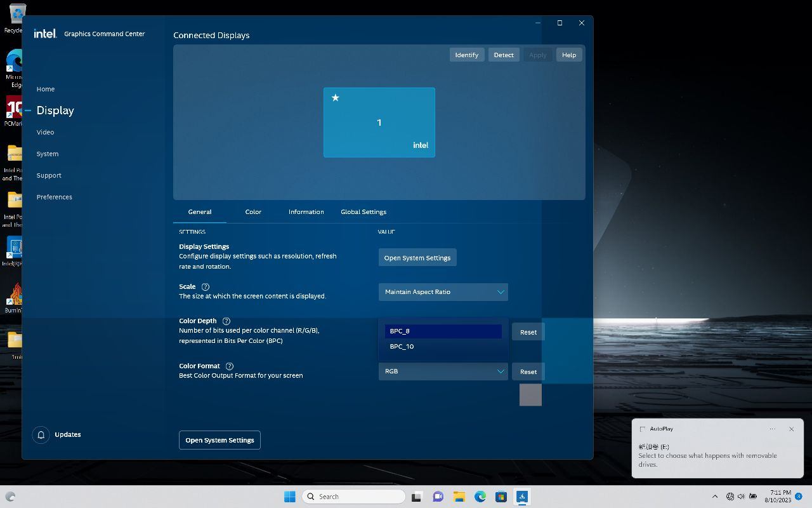The image size is (812, 508).
Task: Switch to the General tab
Action: click(x=200, y=212)
